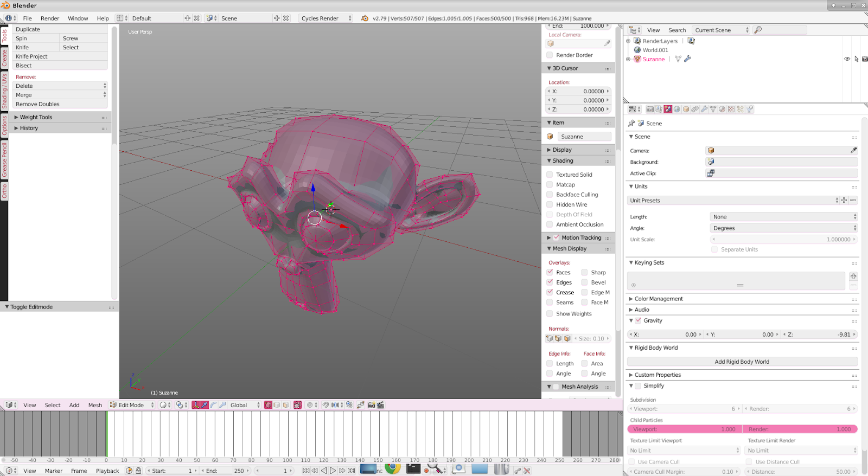
Task: Switch to the Shading / UVs tab
Action: point(4,91)
